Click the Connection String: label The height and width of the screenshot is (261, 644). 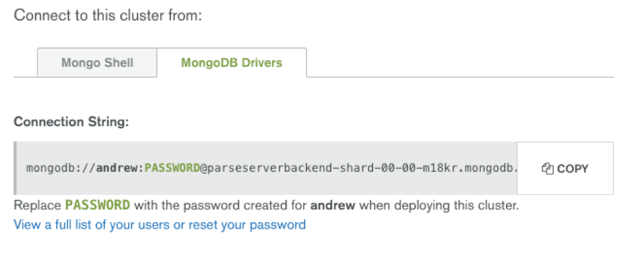[x=71, y=122]
